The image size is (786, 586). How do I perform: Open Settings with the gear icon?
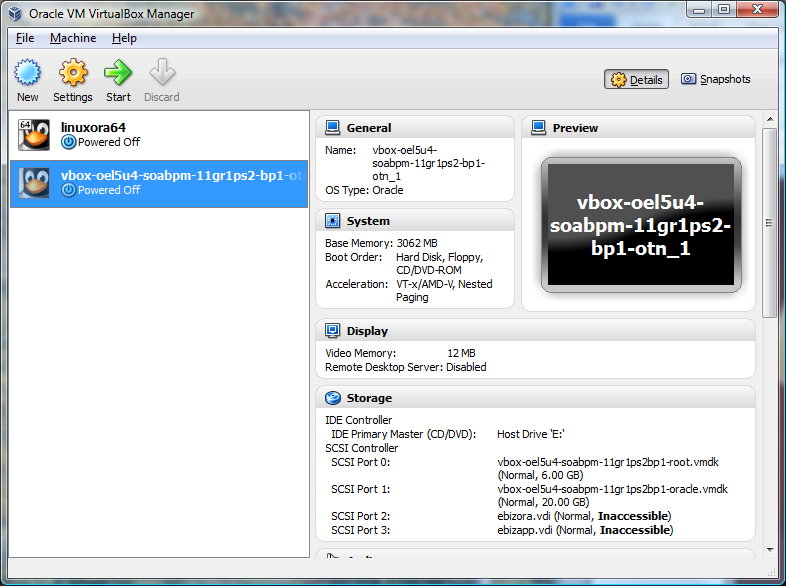[73, 72]
